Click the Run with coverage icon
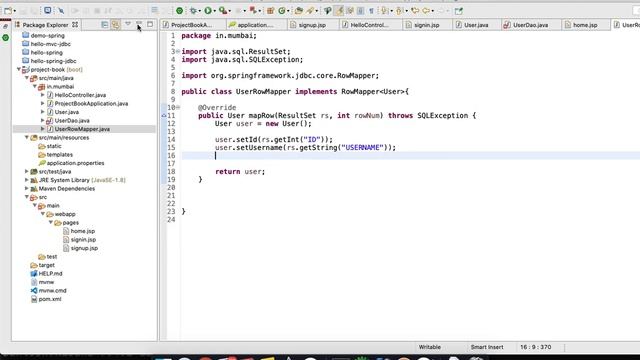Image resolution: width=640 pixels, height=360 pixels. pos(222,11)
